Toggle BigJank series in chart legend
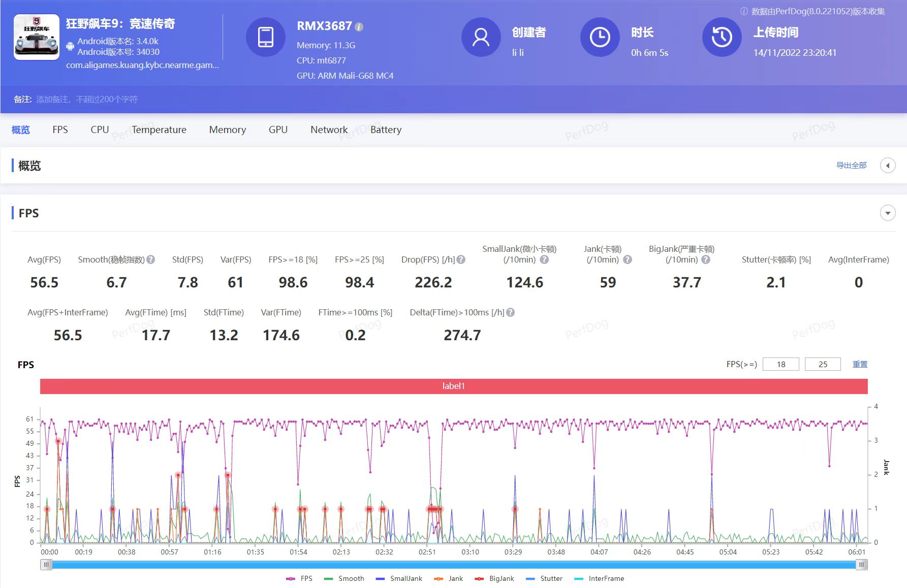 coord(494,578)
